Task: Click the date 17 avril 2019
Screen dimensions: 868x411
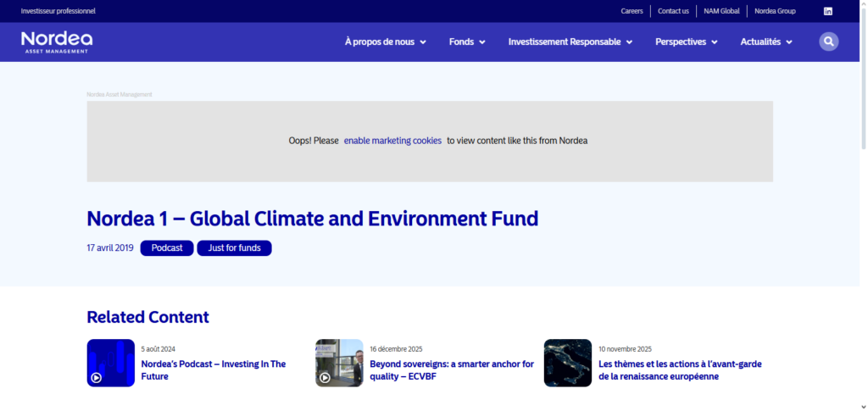Action: tap(110, 247)
